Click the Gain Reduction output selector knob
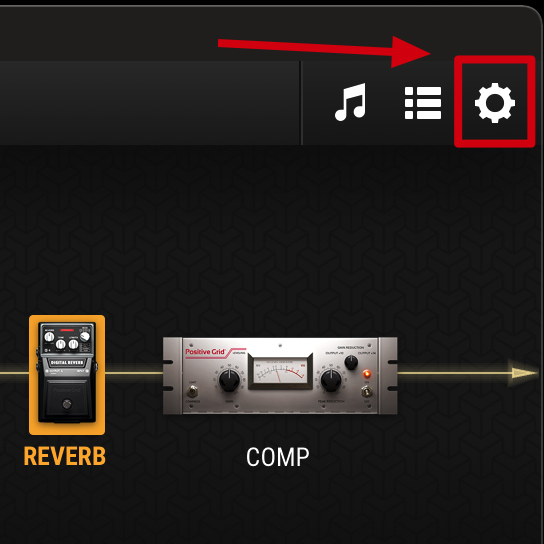Viewport: 544px width, 544px height. click(351, 362)
